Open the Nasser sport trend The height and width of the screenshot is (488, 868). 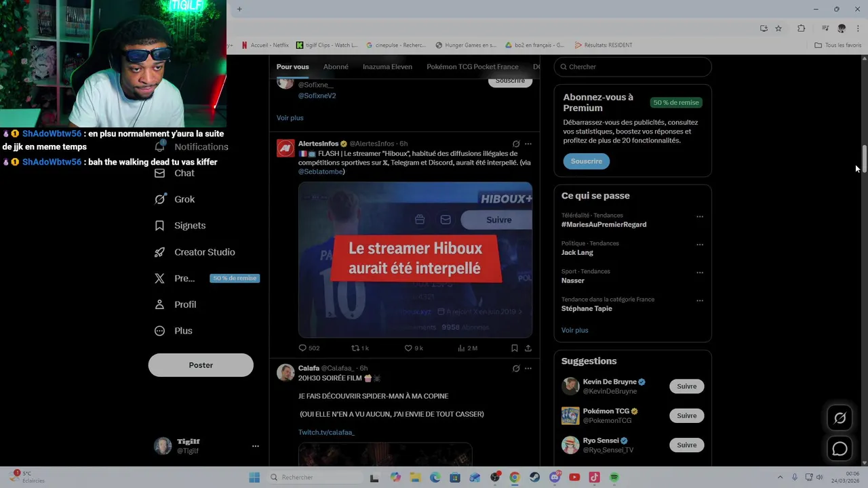click(x=573, y=281)
